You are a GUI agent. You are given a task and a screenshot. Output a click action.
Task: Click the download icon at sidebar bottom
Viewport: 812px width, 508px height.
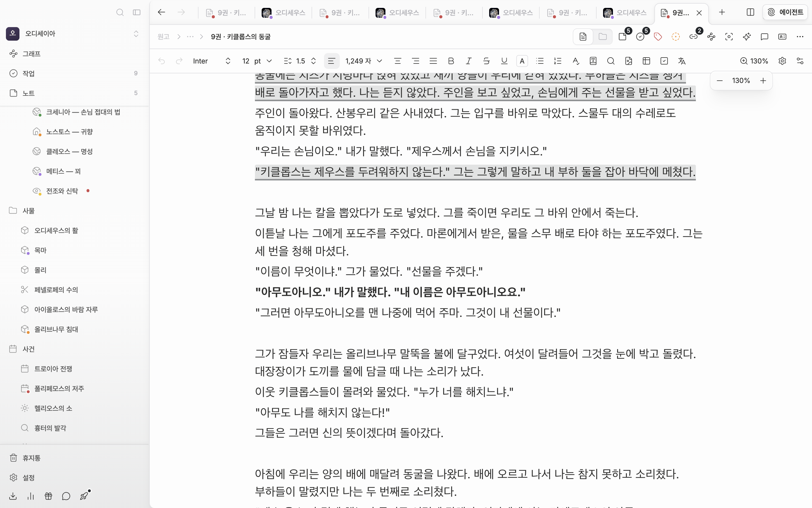coord(13,496)
